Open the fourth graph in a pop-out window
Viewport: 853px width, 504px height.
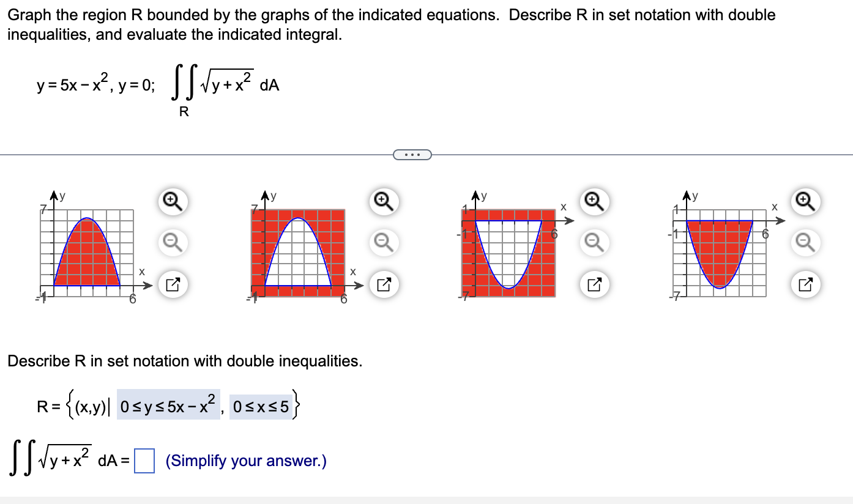pyautogui.click(x=805, y=283)
